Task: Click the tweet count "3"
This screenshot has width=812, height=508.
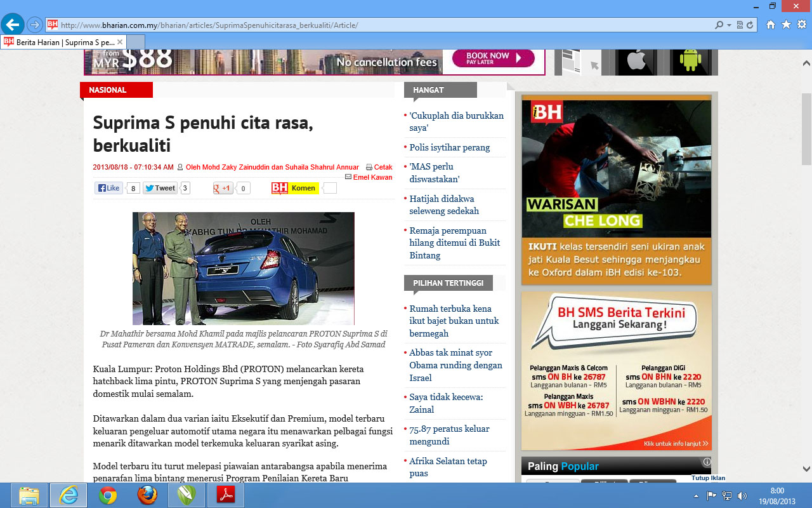Action: [x=185, y=188]
